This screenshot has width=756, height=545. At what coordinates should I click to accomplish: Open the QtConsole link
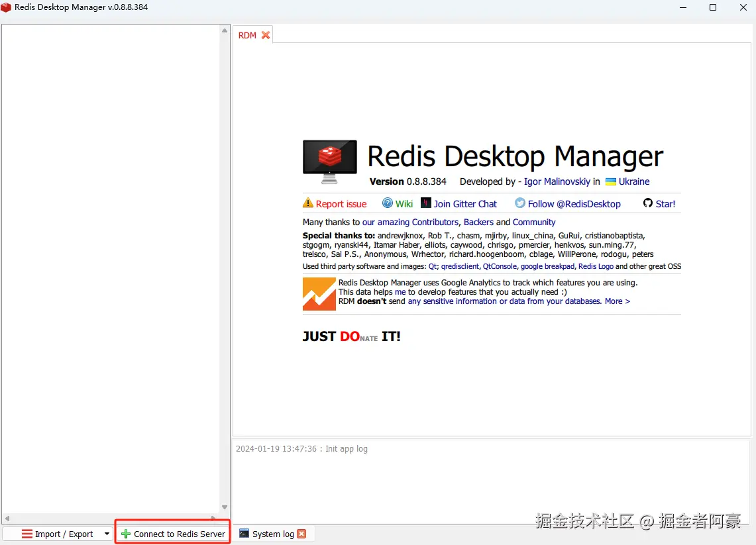pos(500,266)
